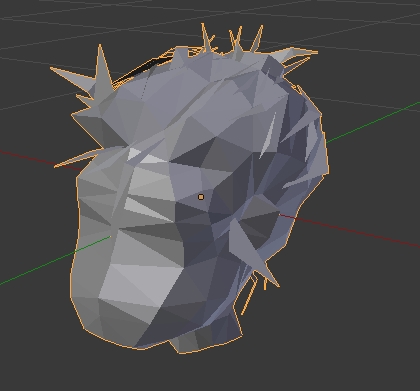420x391 pixels.
Task: Click the thin orange outlined strips below the large spike
Action: coord(251,293)
